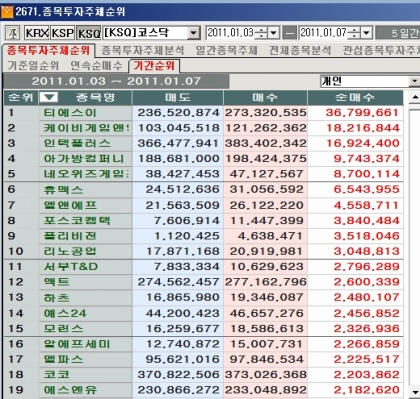This screenshot has width=420, height=399.
Task: Select stock 하츠 in row 13
Action: pos(56,297)
